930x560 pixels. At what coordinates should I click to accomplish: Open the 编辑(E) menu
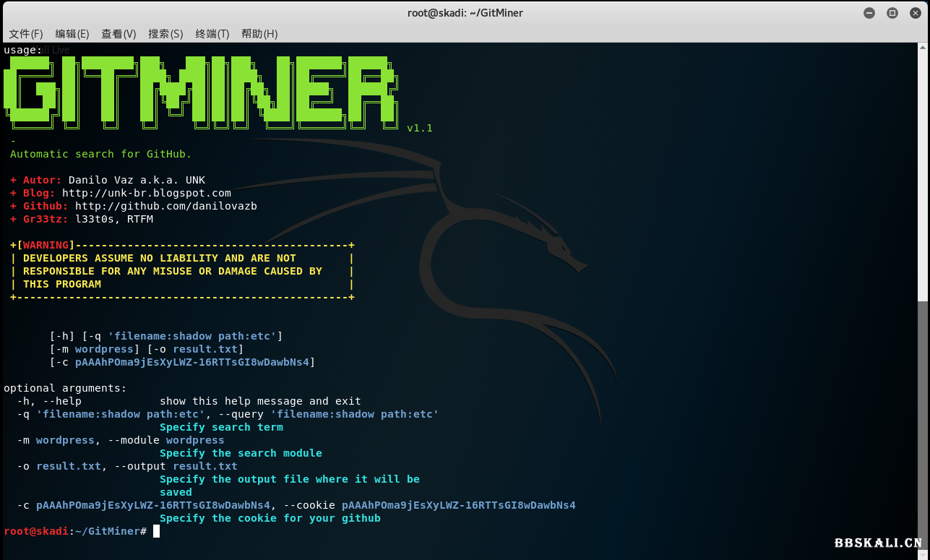point(72,34)
